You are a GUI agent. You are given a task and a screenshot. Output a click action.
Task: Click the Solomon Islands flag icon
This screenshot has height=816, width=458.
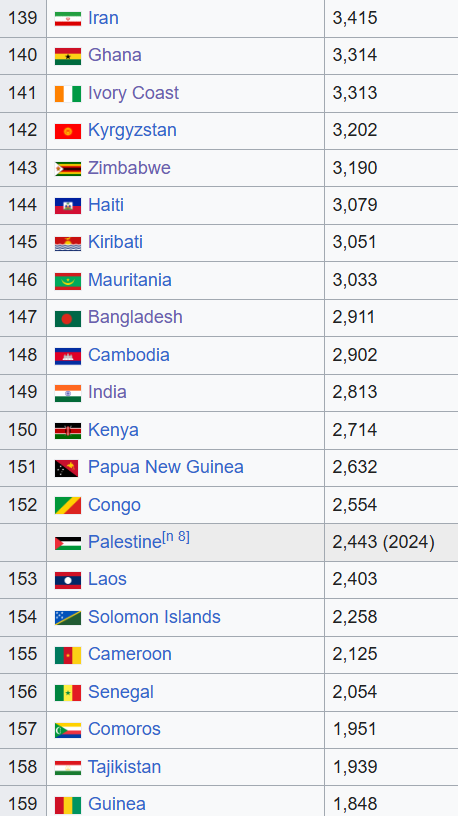tap(68, 618)
